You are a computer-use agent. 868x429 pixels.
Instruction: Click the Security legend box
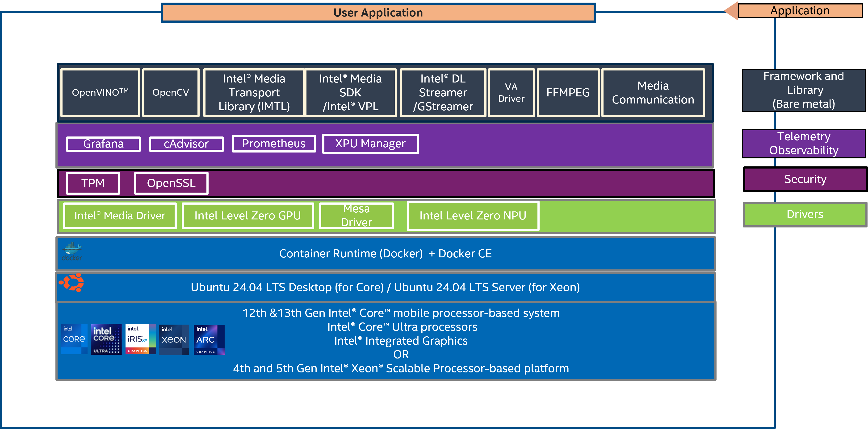[x=805, y=179]
